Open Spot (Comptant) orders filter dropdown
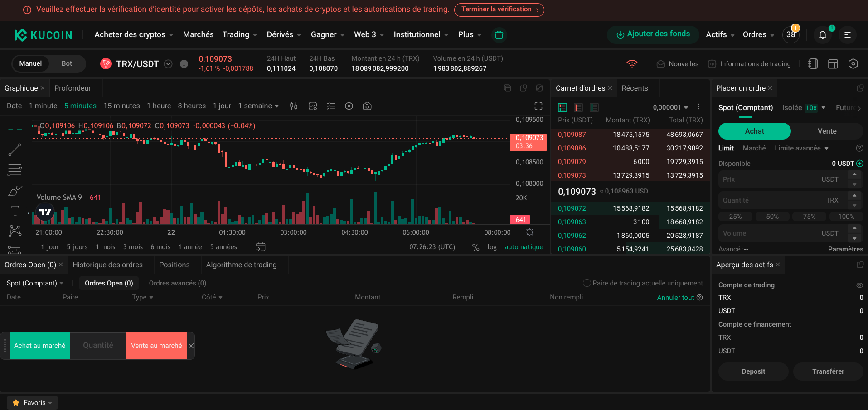868x410 pixels. pos(35,283)
